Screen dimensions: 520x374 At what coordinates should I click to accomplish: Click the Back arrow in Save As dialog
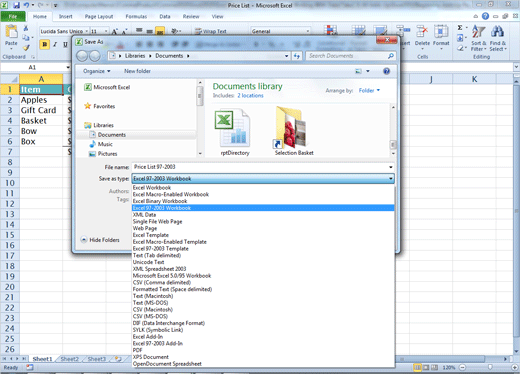tap(82, 56)
